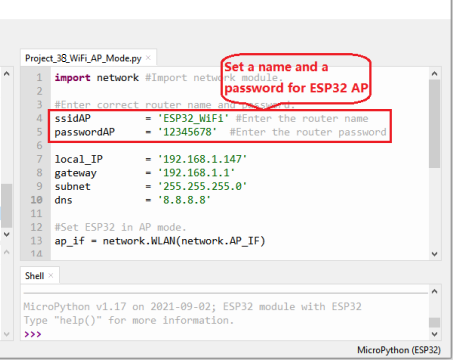Click the local_IP variable name
Image resolution: width=454 pixels, height=360 pixels.
(x=79, y=159)
